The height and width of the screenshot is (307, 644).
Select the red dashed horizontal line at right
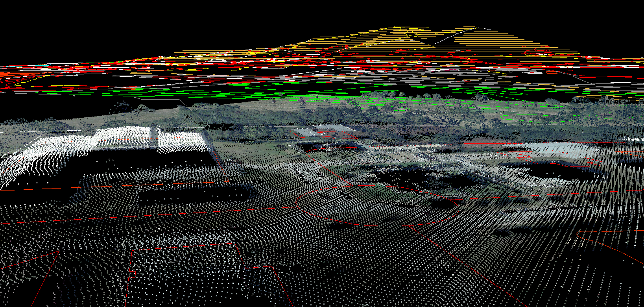click(x=551, y=194)
